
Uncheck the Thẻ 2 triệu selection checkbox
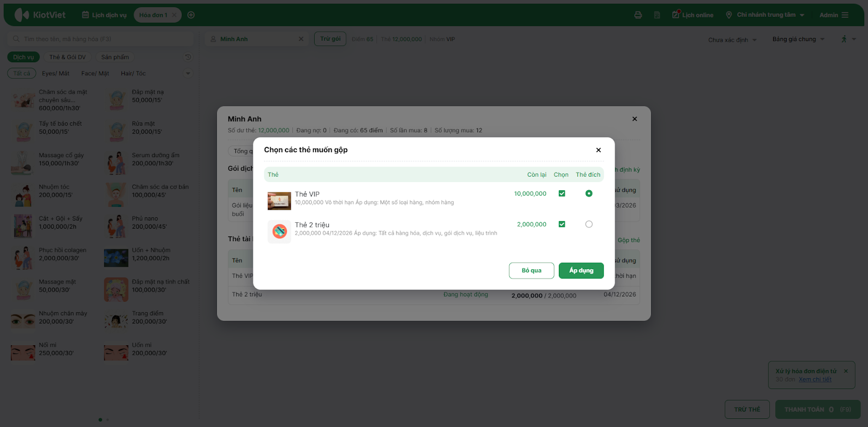(x=562, y=224)
